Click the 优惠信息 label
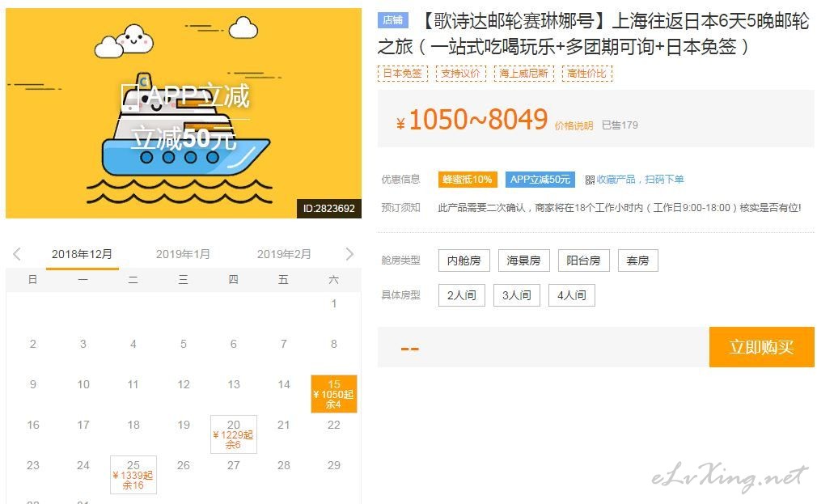The height and width of the screenshot is (504, 817). (400, 180)
